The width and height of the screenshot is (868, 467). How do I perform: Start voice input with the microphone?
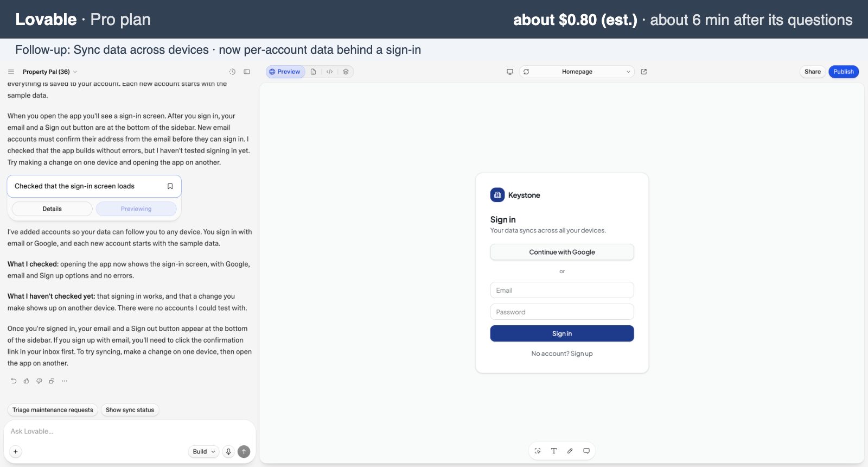pos(228,452)
